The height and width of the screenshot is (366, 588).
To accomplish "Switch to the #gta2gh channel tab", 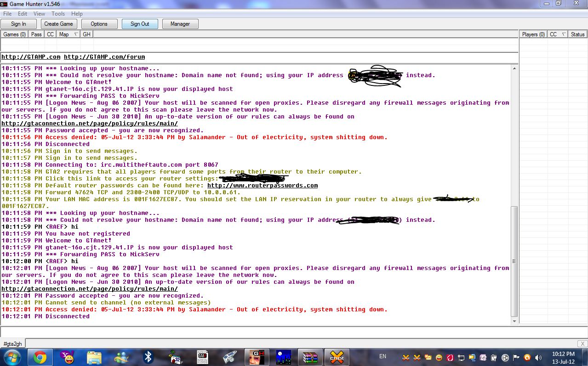I will 13,343.
